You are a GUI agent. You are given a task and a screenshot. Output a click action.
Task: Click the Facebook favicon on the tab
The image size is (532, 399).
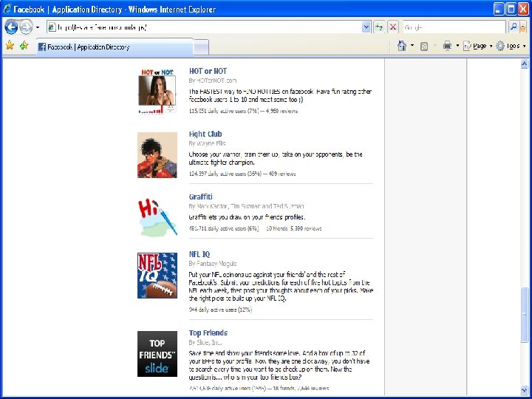(42, 47)
